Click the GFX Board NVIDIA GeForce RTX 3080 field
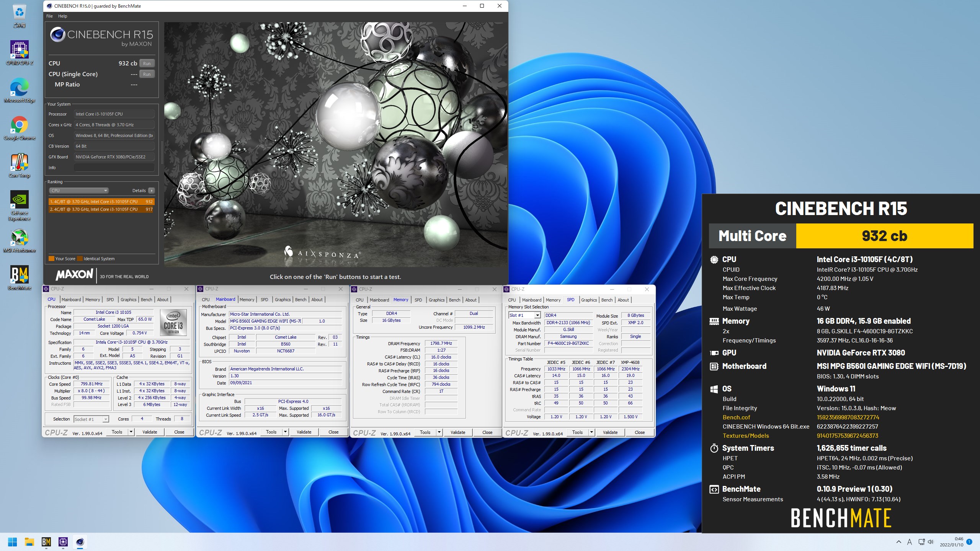The width and height of the screenshot is (980, 551). pyautogui.click(x=114, y=157)
